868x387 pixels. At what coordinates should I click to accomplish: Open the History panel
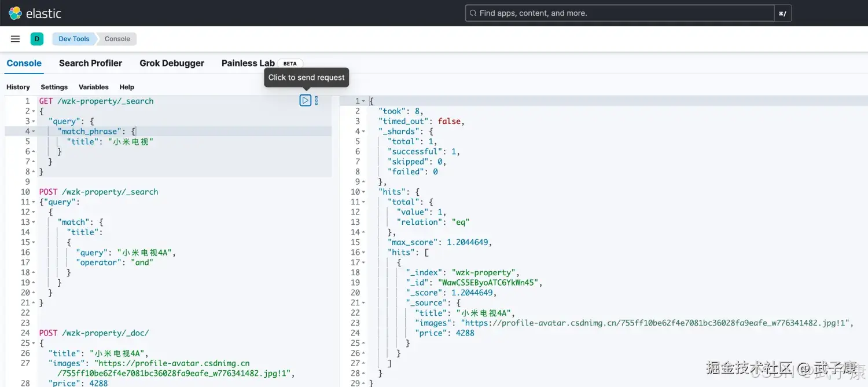tap(18, 87)
